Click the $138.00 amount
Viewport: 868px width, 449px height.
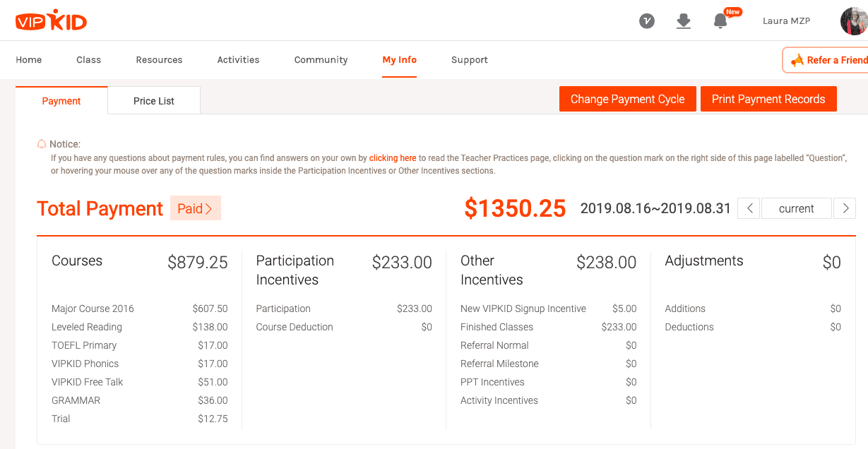[210, 327]
